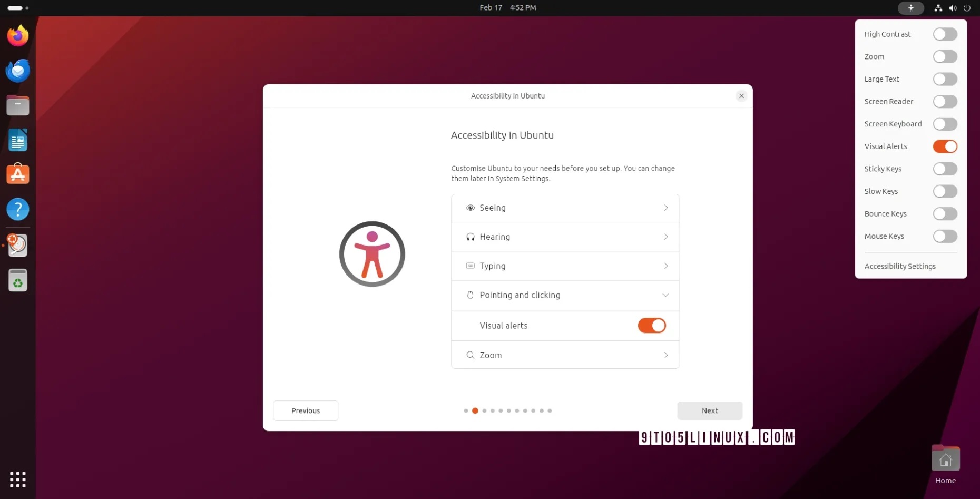Open the Trash icon in the dock
Viewport: 980px width, 499px height.
18,280
